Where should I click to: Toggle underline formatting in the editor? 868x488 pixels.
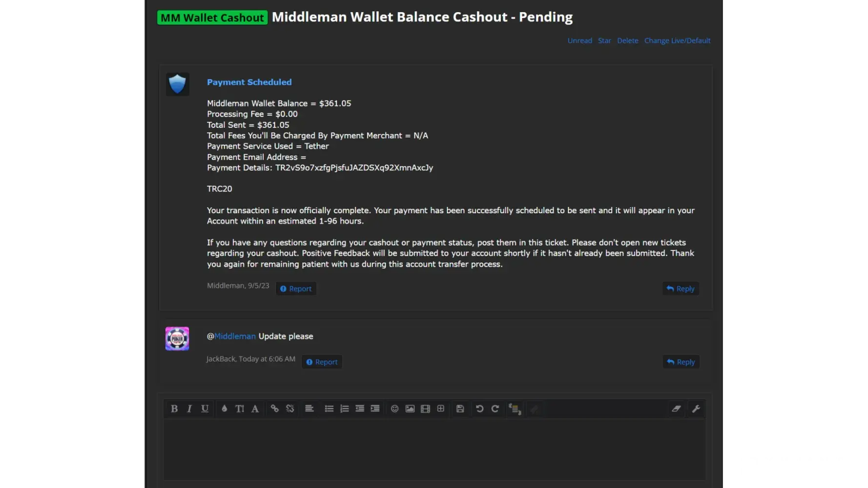click(x=205, y=409)
